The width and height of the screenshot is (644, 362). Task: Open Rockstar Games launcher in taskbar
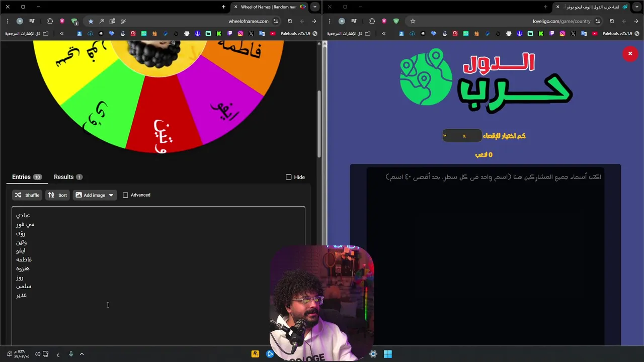coord(255,354)
